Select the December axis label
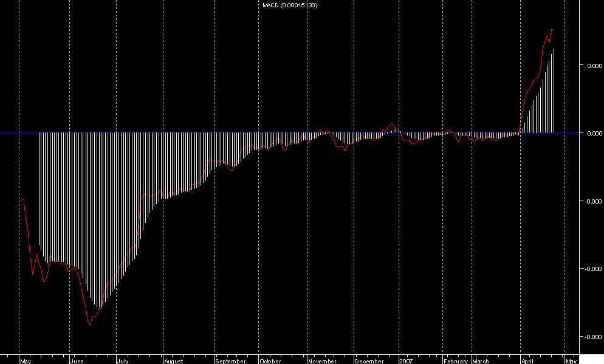The width and height of the screenshot is (604, 364). (x=369, y=362)
